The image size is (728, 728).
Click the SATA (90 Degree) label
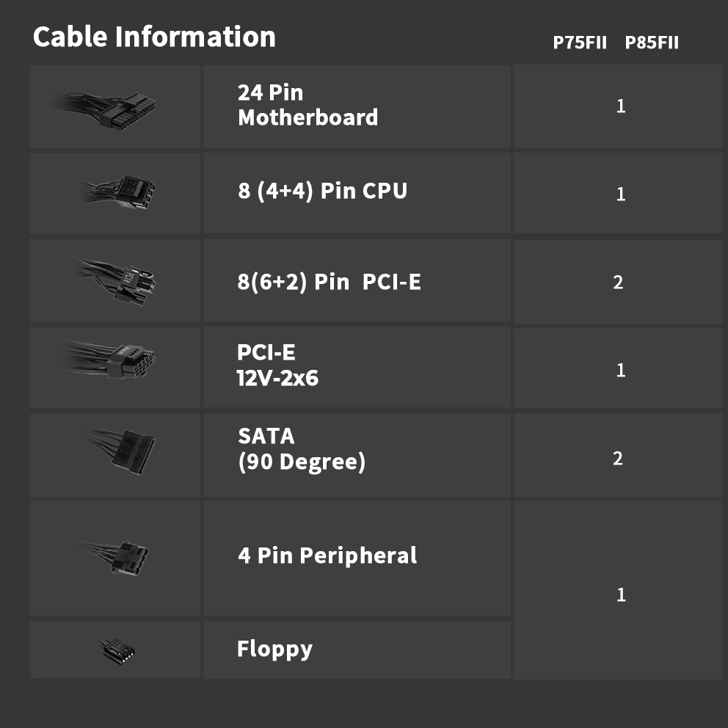coord(301,449)
